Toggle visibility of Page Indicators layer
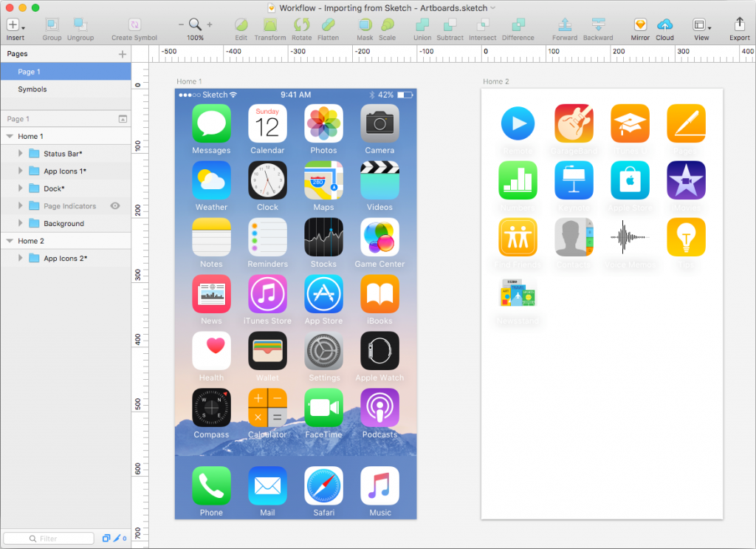 (115, 206)
